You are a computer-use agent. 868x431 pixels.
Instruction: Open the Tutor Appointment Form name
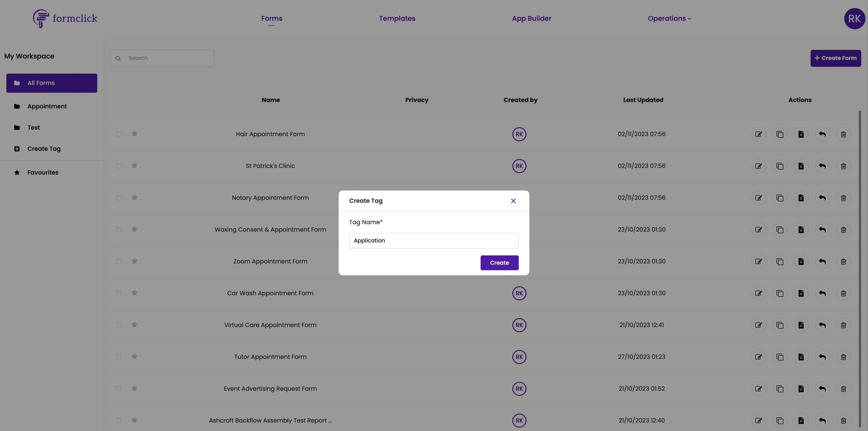(270, 357)
